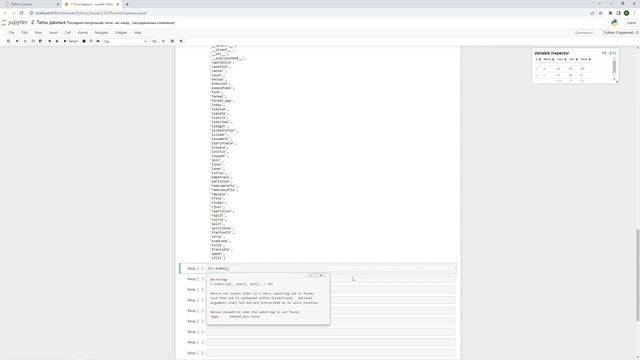Viewport: 640px width, 360px height.
Task: Open the Widgets menu
Action: pos(121,33)
